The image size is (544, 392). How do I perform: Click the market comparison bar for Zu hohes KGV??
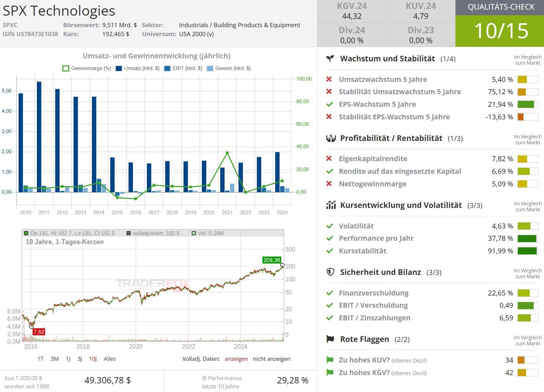tap(528, 372)
